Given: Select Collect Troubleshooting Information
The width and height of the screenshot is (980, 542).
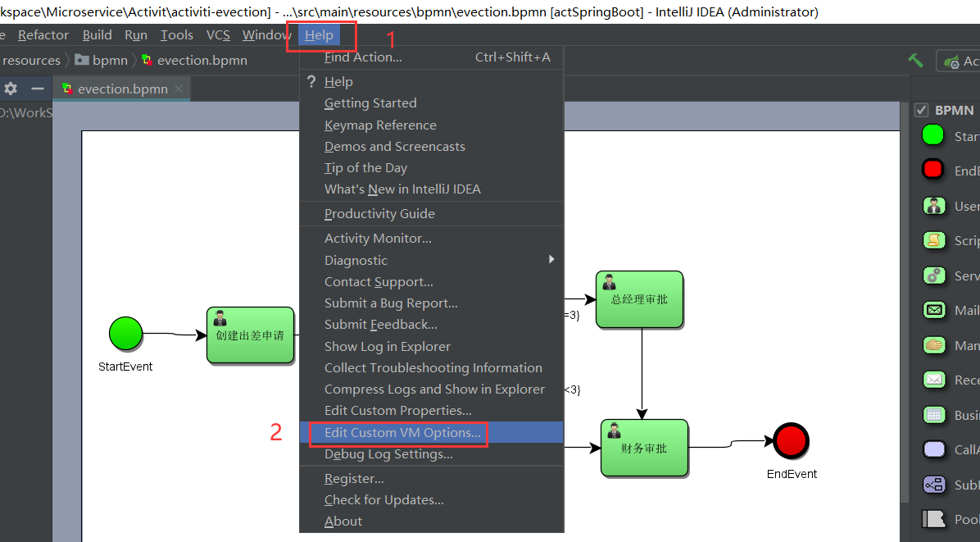Looking at the screenshot, I should point(431,367).
